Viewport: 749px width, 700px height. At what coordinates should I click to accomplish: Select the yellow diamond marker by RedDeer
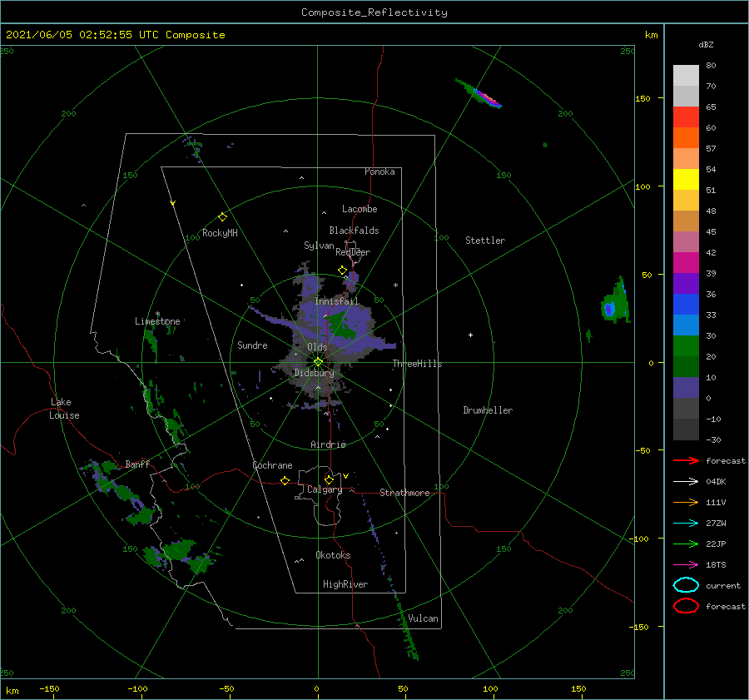342,271
